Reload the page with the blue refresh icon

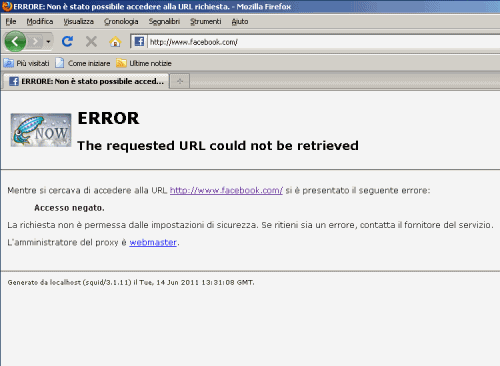coord(67,41)
